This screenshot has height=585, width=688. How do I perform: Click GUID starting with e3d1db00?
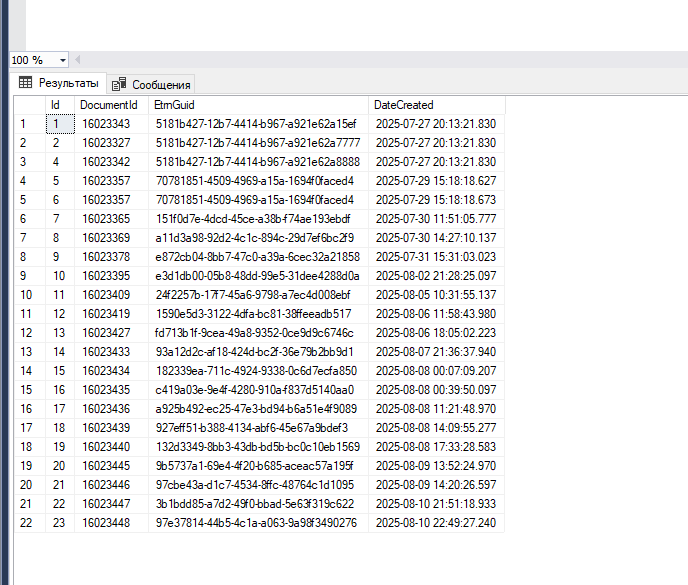258,276
